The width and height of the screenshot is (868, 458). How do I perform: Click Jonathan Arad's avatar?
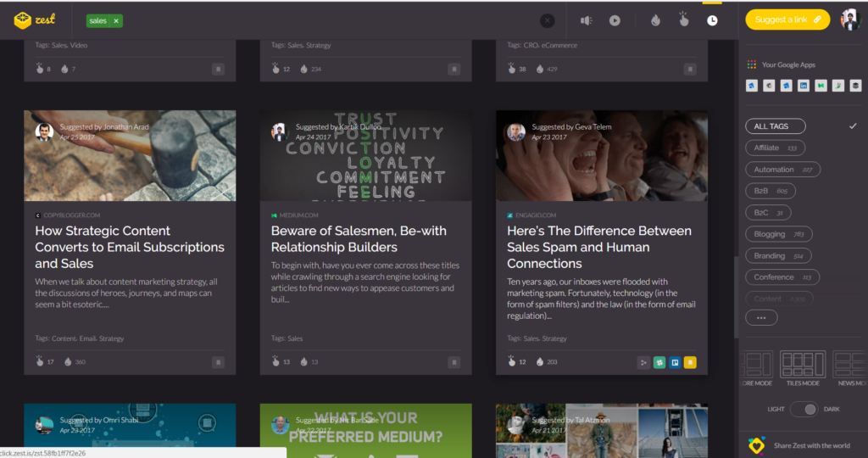pos(44,131)
